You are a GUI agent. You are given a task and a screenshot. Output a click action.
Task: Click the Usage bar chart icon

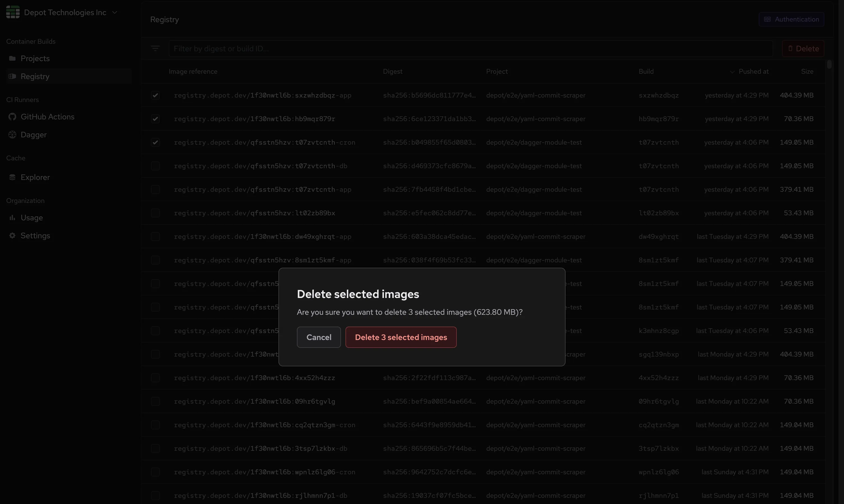12,218
